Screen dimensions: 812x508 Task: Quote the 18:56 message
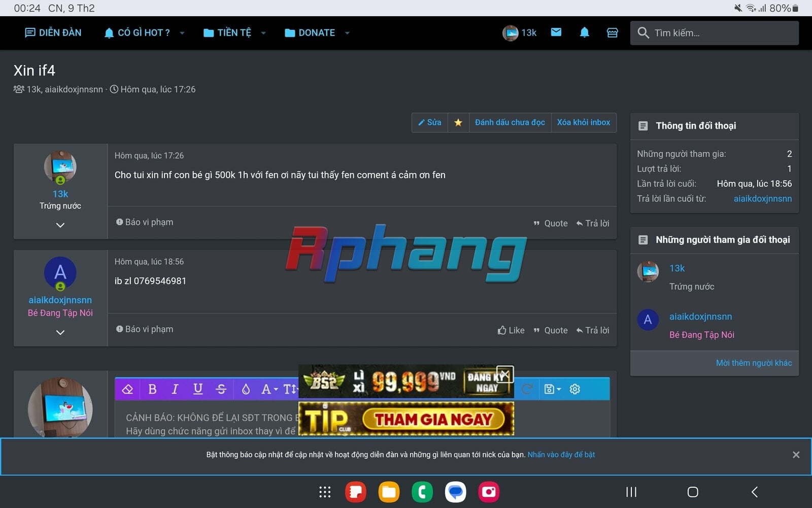[551, 330]
